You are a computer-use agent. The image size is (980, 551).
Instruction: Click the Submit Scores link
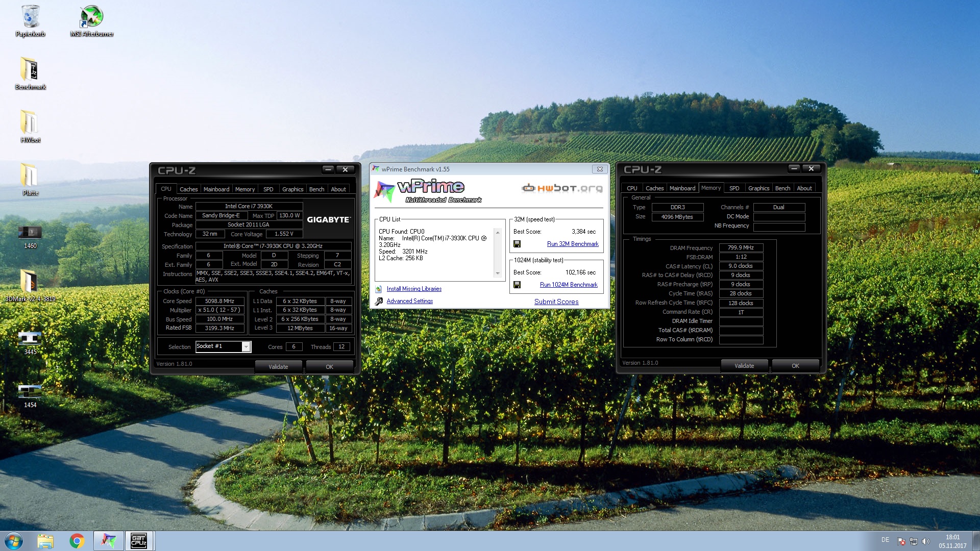pos(556,302)
